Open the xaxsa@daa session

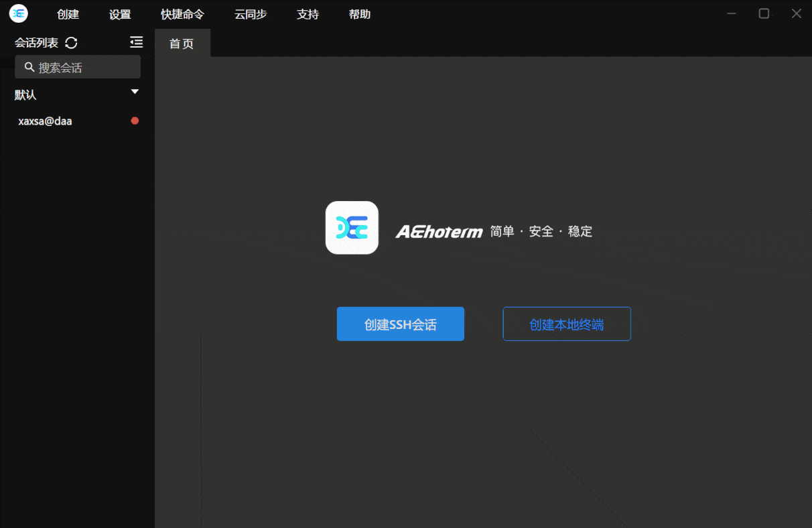point(46,121)
